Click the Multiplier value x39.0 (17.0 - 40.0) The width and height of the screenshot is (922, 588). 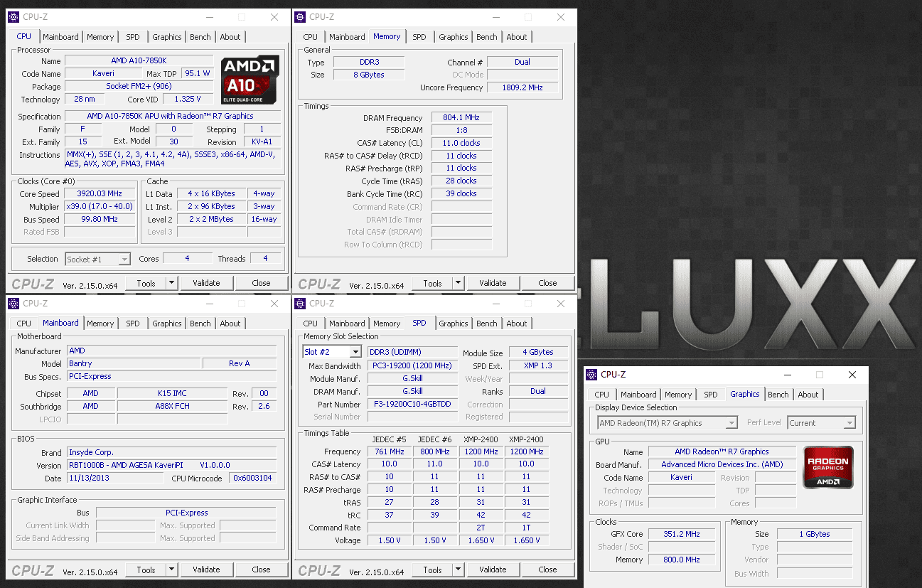click(x=100, y=206)
